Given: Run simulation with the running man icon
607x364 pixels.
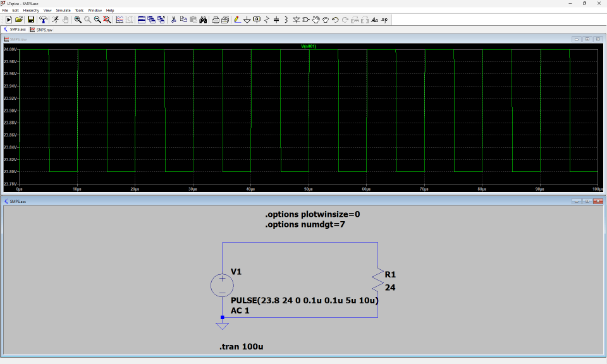Looking at the screenshot, I should coord(56,20).
